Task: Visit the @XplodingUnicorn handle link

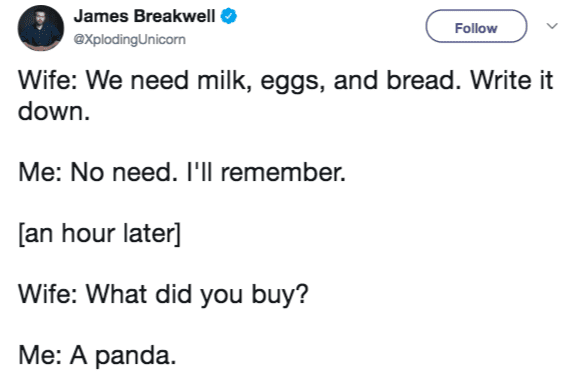Action: (129, 39)
